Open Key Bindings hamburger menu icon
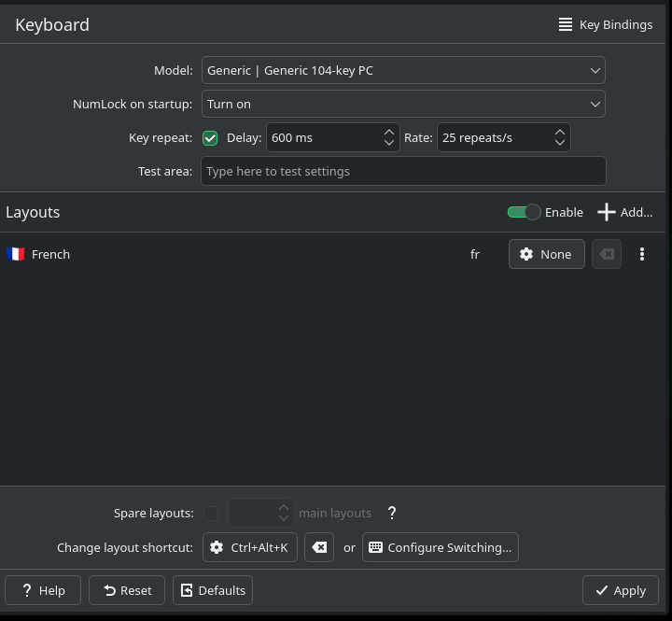This screenshot has width=672, height=621. pos(566,24)
